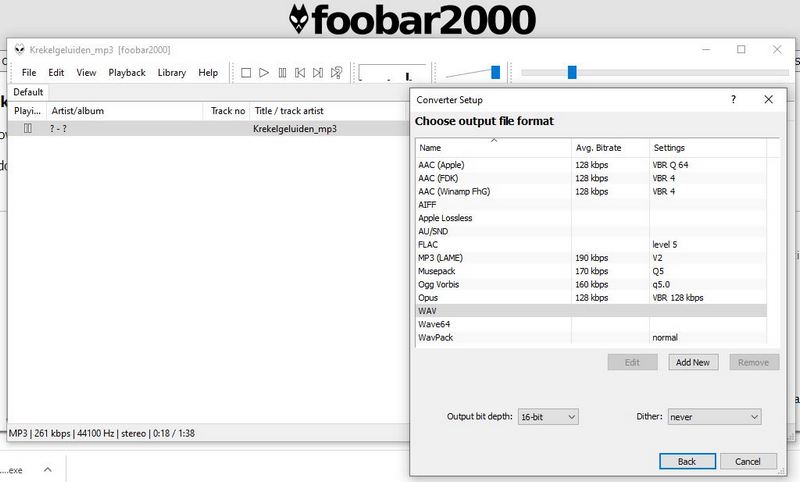The width and height of the screenshot is (800, 482).
Task: Select the FLAC format row
Action: pyautogui.click(x=591, y=244)
